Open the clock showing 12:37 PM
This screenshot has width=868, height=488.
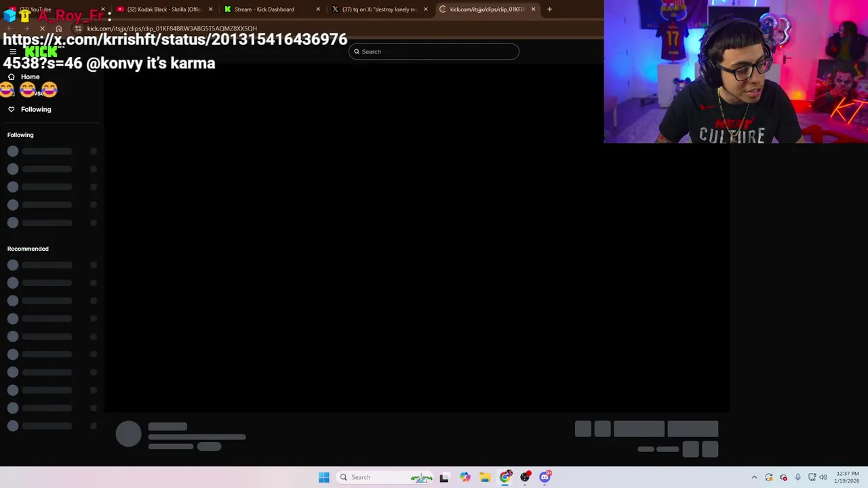[x=848, y=477]
